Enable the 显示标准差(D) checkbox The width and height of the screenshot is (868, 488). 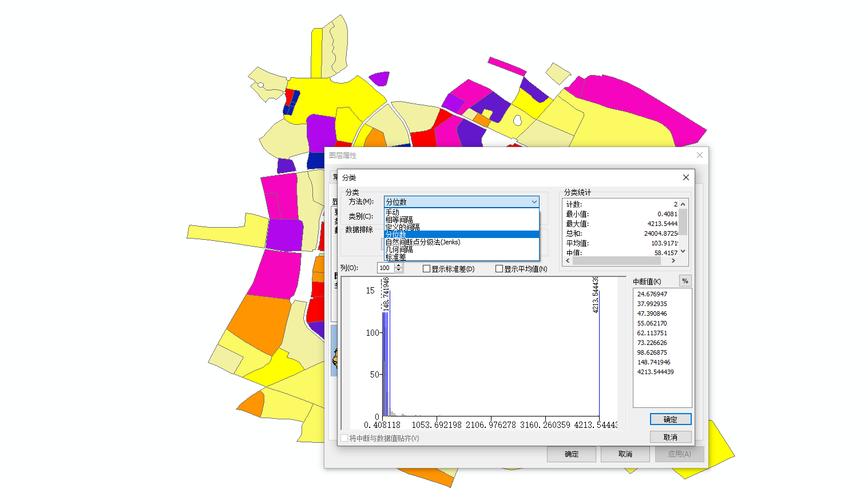[x=426, y=268]
